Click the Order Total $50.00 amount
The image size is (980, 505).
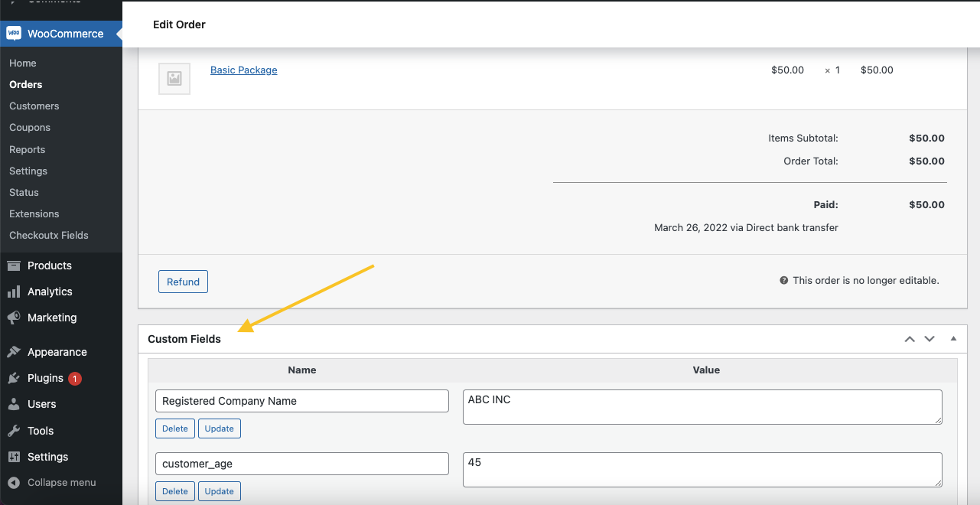coord(926,161)
